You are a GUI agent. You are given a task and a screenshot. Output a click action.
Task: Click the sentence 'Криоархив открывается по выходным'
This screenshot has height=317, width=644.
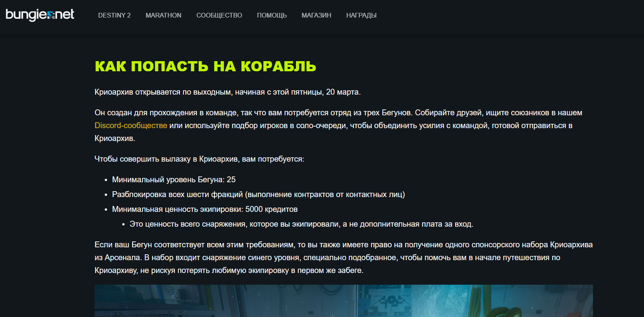228,92
